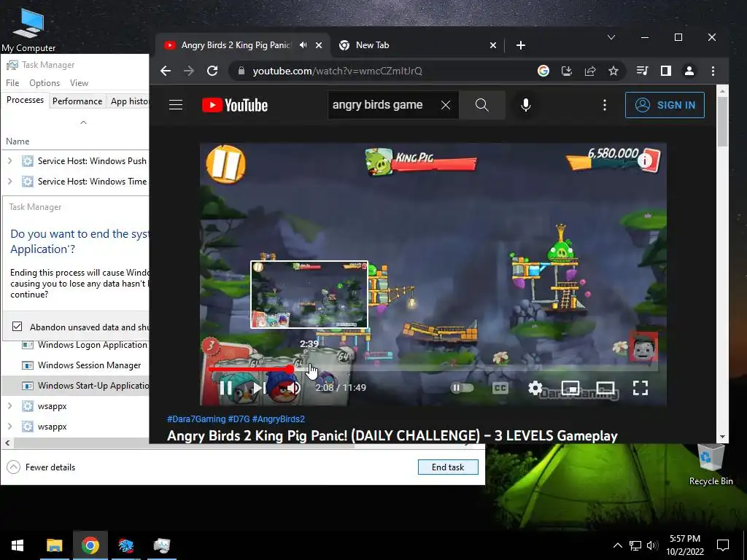Click End task button
Image resolution: width=747 pixels, height=560 pixels.
click(448, 467)
